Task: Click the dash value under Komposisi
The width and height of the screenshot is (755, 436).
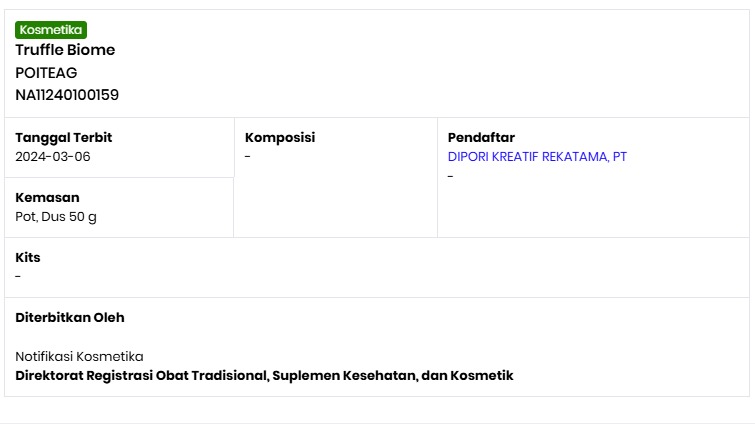Action: pos(248,157)
